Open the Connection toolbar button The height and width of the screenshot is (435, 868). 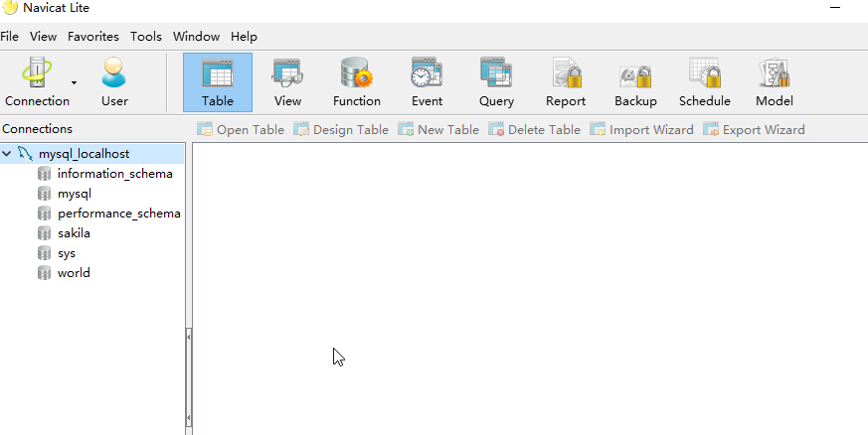(x=37, y=81)
